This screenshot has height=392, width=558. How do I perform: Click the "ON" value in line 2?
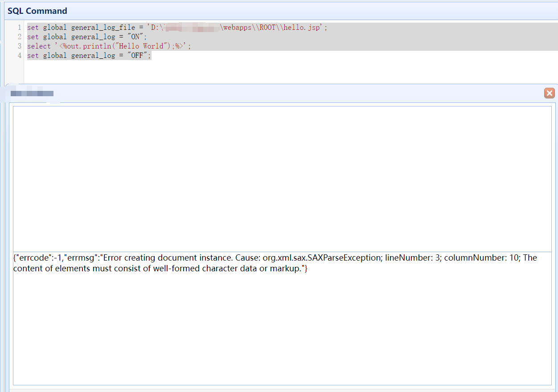point(135,37)
